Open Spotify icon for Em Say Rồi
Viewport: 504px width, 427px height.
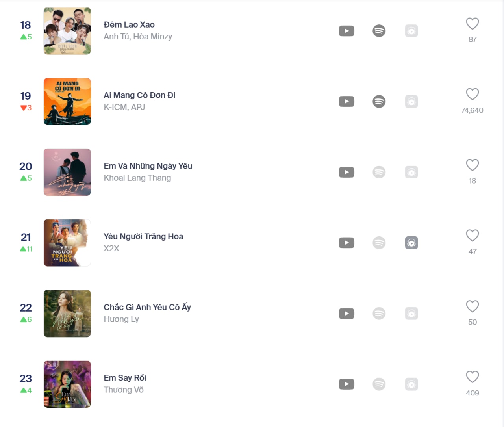tap(379, 384)
